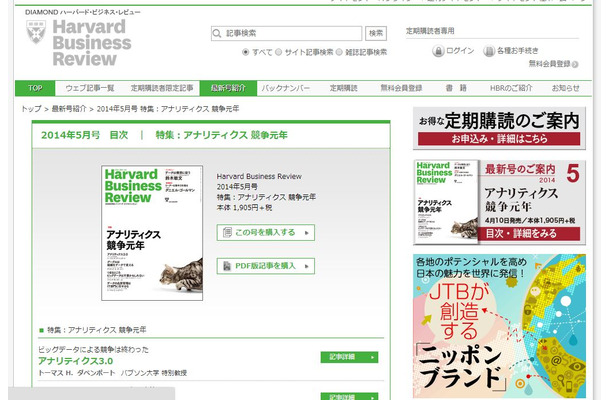The image size is (610, 400).
Task: Click the 本体 1,905円+税 price text
Action: pos(244,208)
